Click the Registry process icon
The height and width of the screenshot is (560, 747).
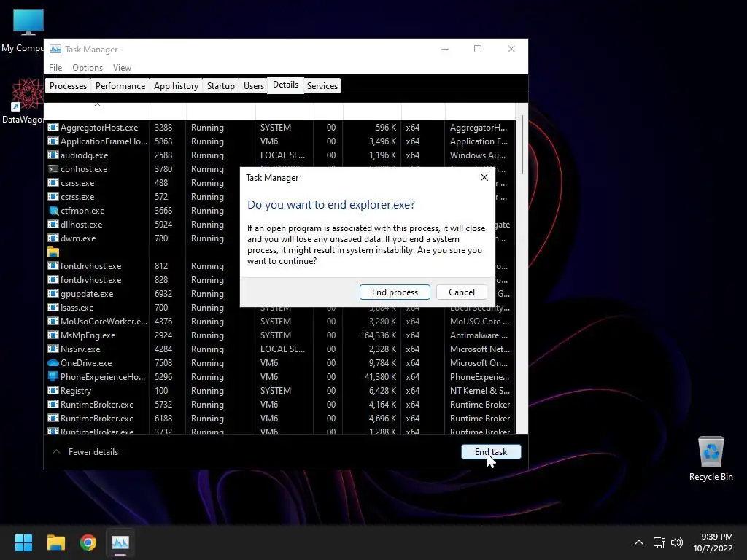coord(53,391)
